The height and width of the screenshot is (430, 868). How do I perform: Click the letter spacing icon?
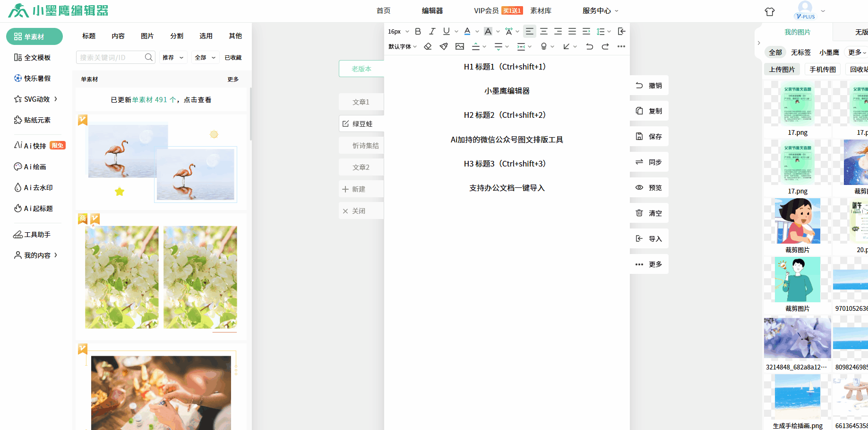click(508, 31)
